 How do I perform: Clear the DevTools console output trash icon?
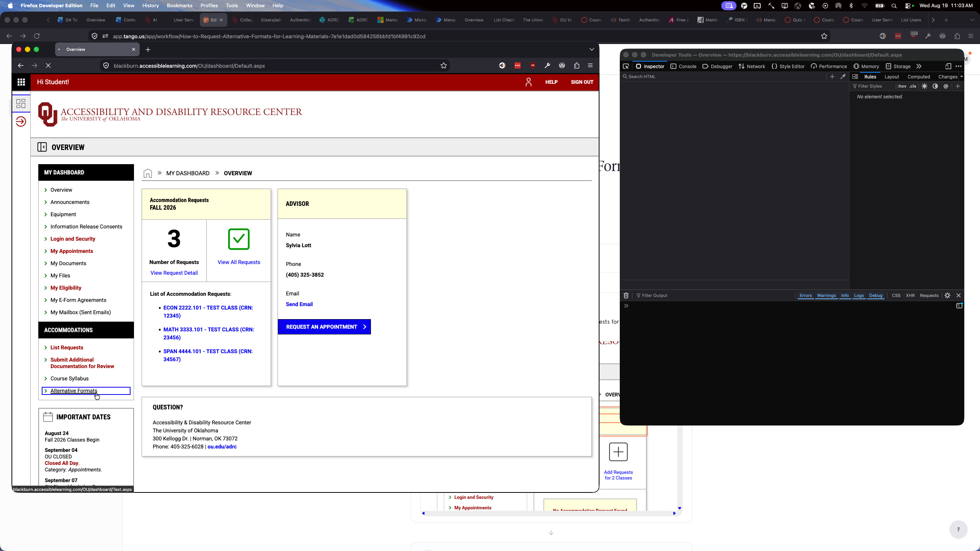tap(626, 295)
